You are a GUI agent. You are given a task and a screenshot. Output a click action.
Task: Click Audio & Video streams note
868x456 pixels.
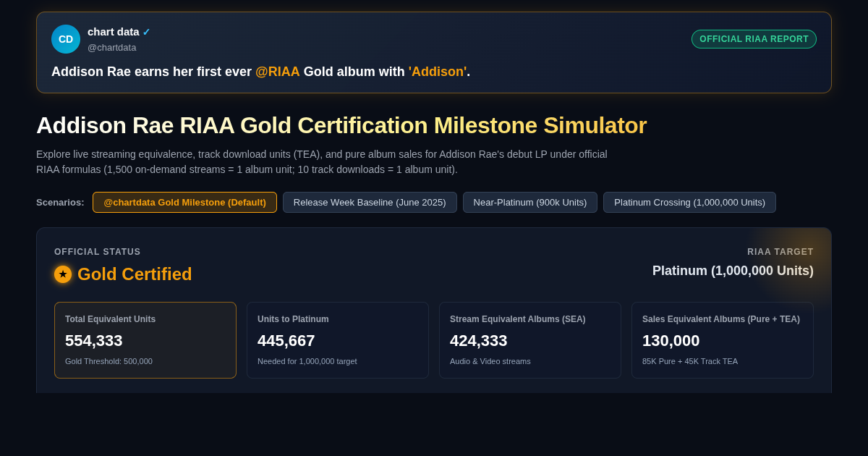(x=490, y=361)
